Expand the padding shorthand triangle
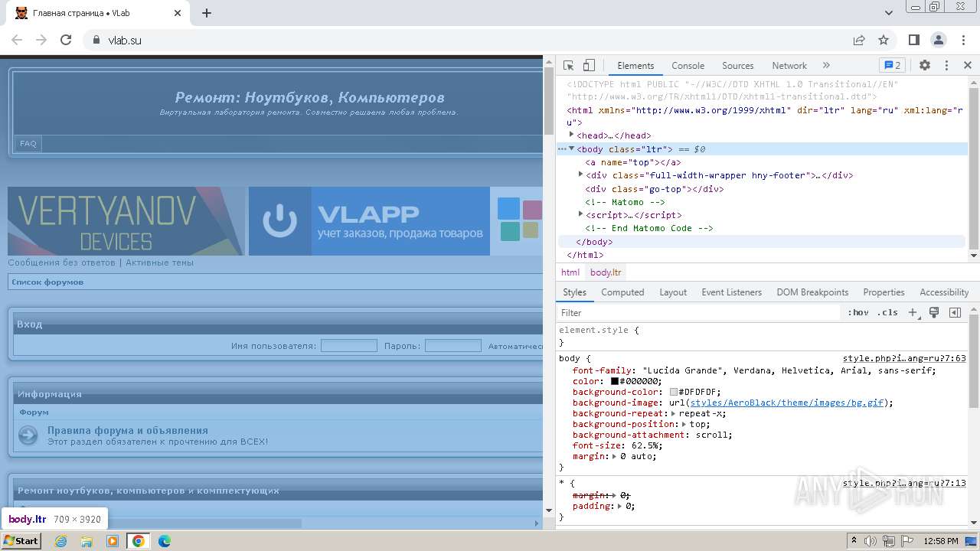Screen dimensions: 980x551 [x=620, y=506]
